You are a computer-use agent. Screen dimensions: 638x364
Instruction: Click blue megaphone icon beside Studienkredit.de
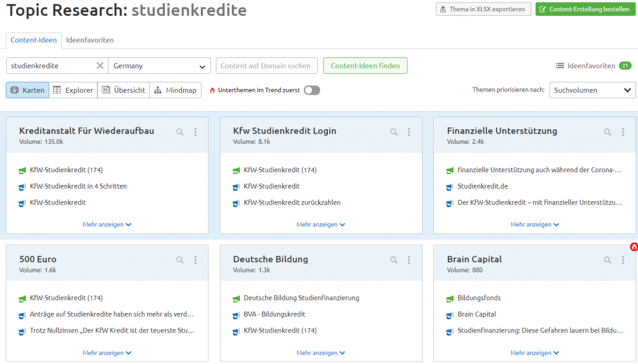pyautogui.click(x=450, y=187)
